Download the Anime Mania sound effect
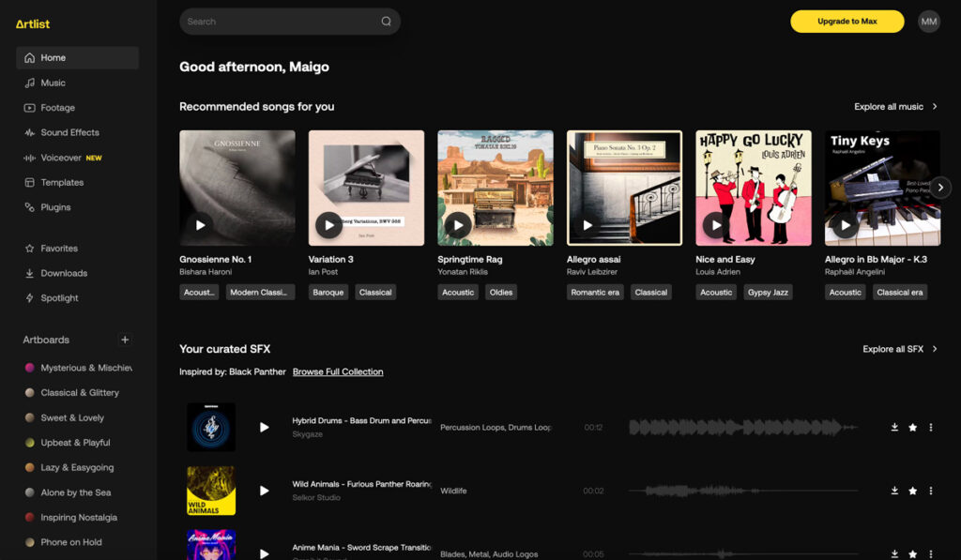Viewport: 961px width, 560px height. 894,553
